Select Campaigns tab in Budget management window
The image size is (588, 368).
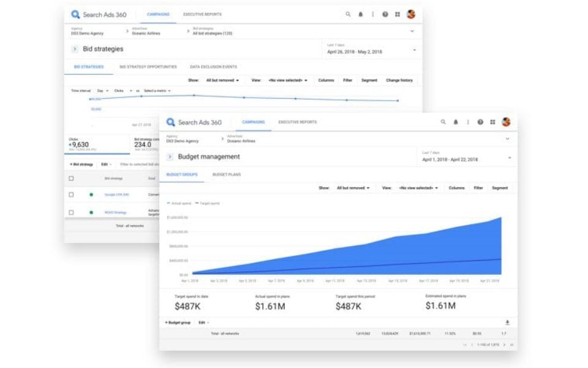click(254, 122)
